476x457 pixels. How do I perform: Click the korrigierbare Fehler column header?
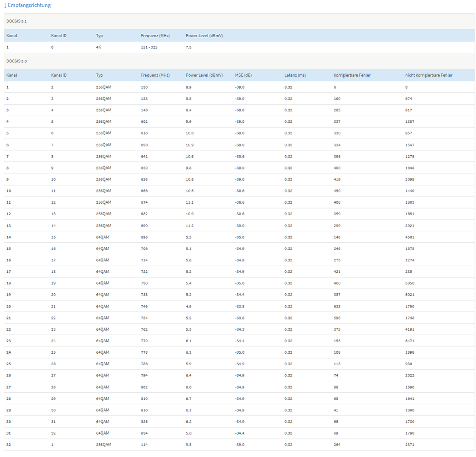[x=352, y=75]
